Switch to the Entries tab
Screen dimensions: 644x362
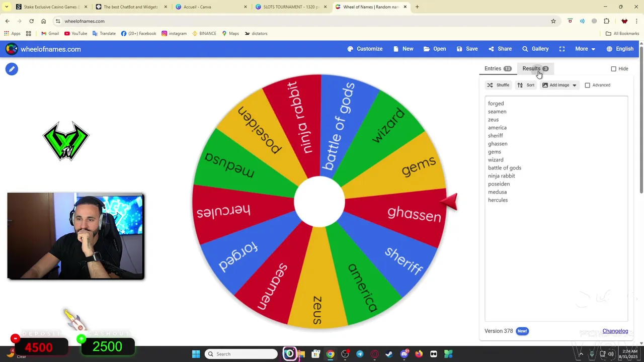point(498,68)
